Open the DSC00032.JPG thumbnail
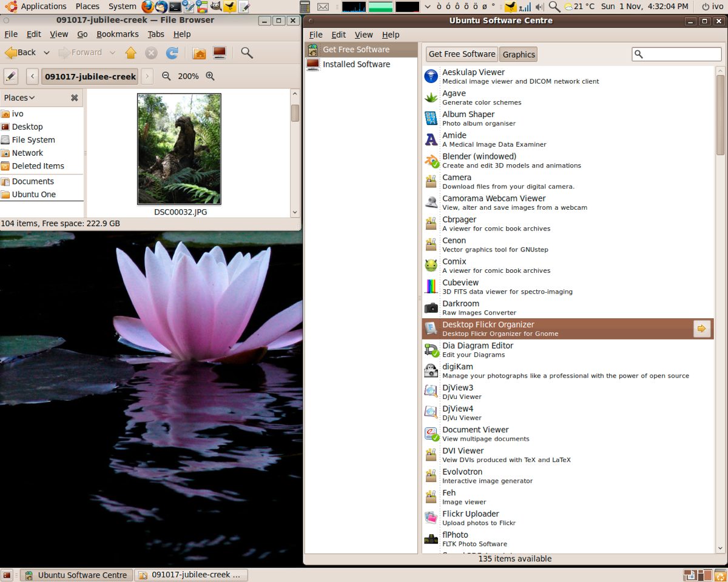 pyautogui.click(x=179, y=149)
